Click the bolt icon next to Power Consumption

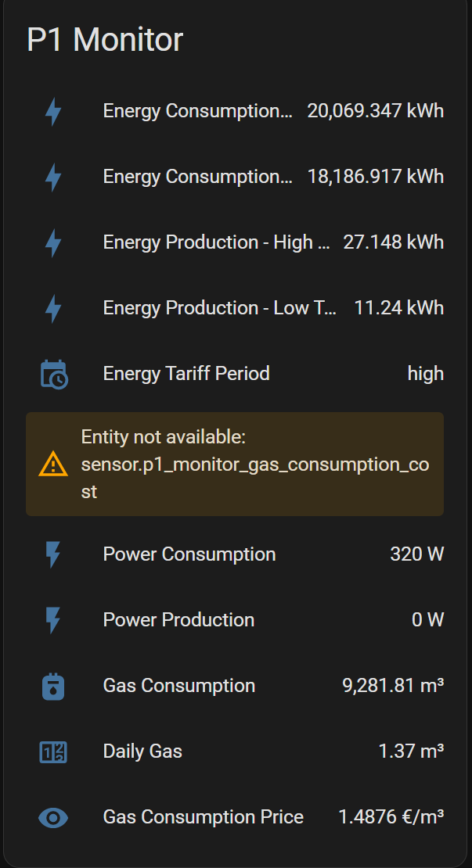tap(53, 555)
